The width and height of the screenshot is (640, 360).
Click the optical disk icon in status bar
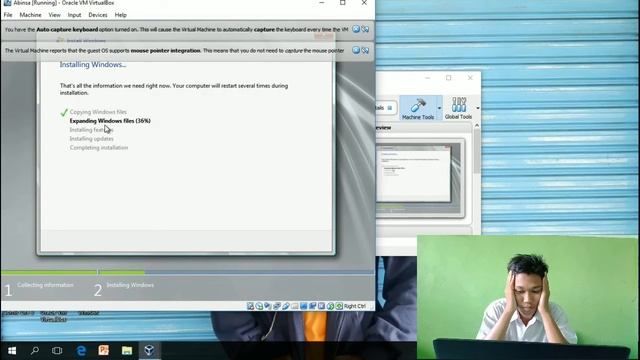tap(259, 306)
